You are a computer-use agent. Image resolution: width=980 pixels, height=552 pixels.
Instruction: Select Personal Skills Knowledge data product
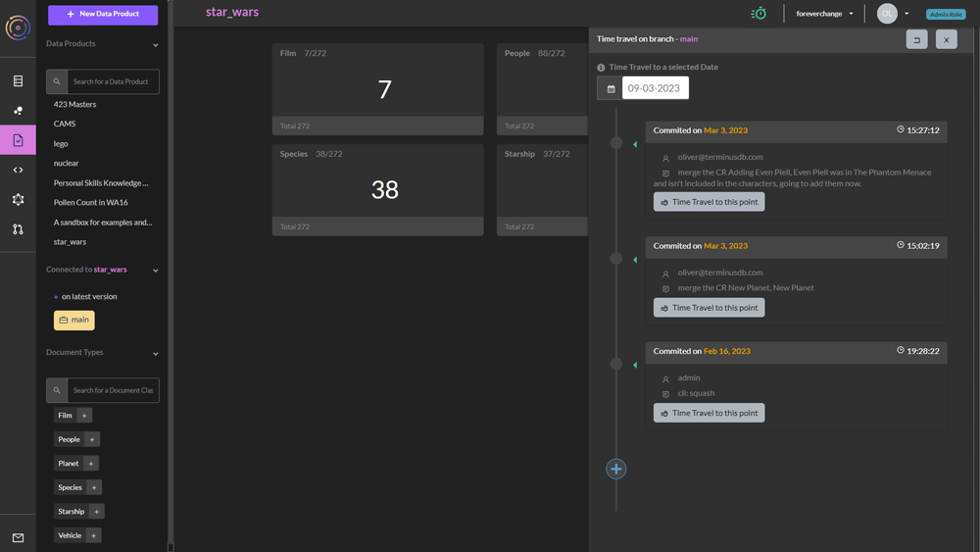click(x=101, y=183)
